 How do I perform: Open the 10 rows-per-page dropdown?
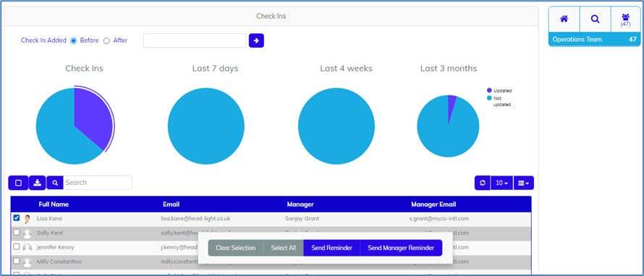pyautogui.click(x=502, y=183)
